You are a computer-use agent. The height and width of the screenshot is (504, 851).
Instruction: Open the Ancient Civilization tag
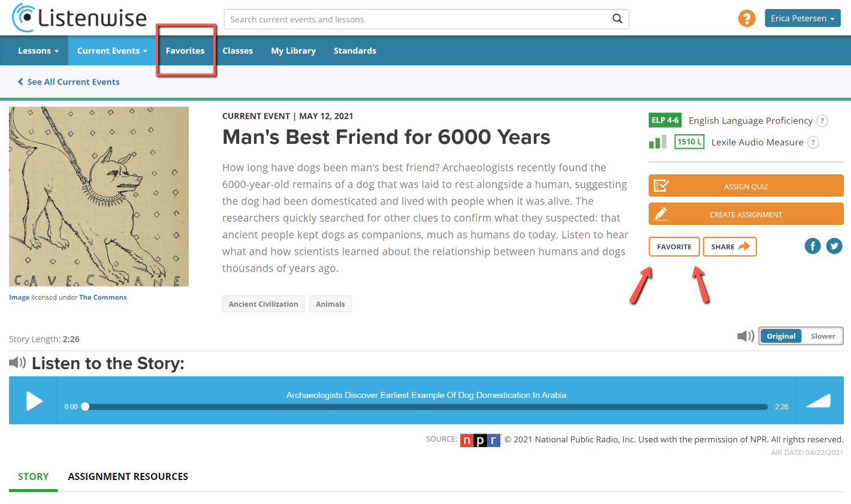[263, 304]
